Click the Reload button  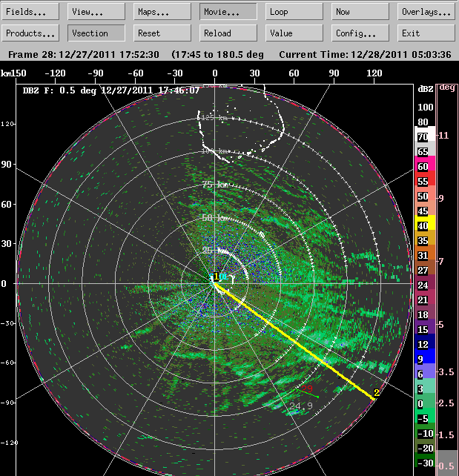[x=228, y=33]
